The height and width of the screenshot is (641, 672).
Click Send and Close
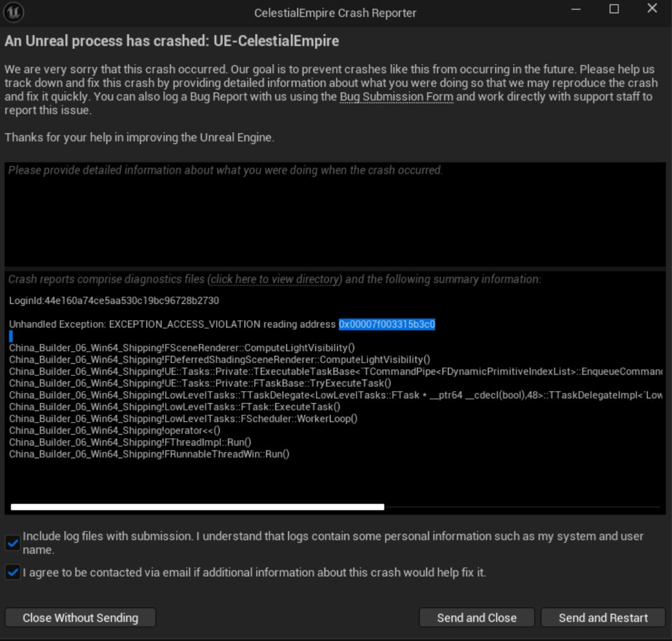point(476,618)
